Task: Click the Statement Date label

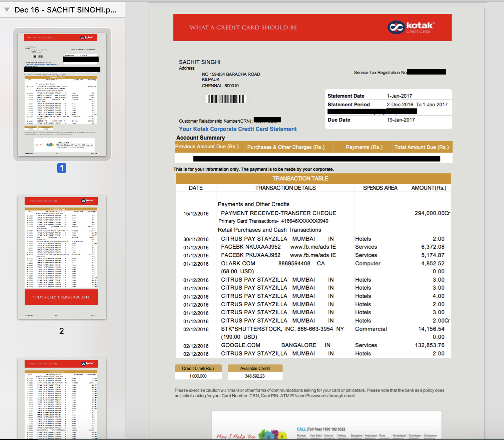Action: pos(346,96)
